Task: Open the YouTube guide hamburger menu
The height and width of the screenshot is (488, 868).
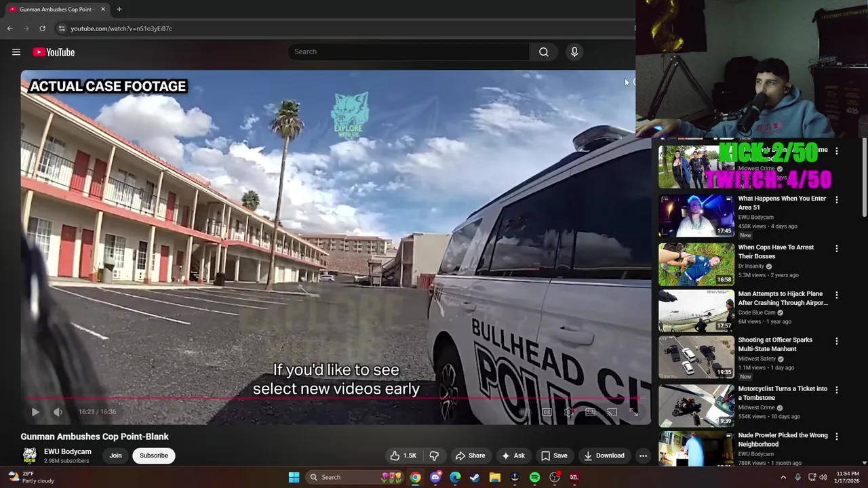Action: (x=16, y=52)
